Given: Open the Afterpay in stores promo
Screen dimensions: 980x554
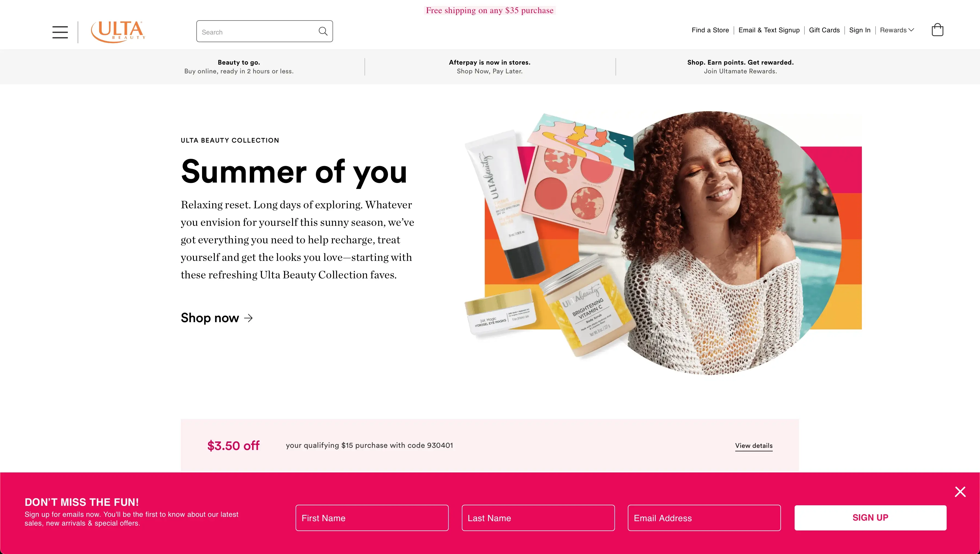Looking at the screenshot, I should click(x=490, y=67).
